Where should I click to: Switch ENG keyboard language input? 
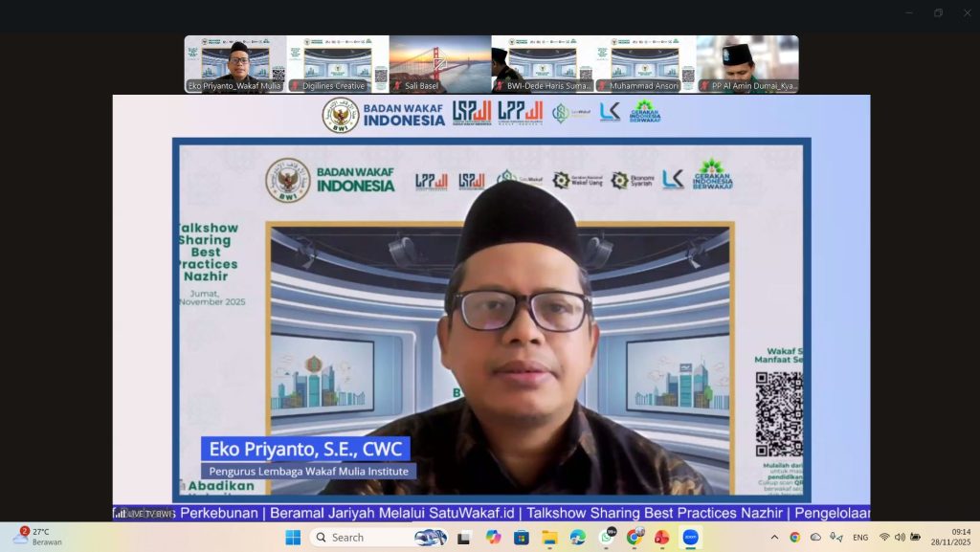point(860,538)
